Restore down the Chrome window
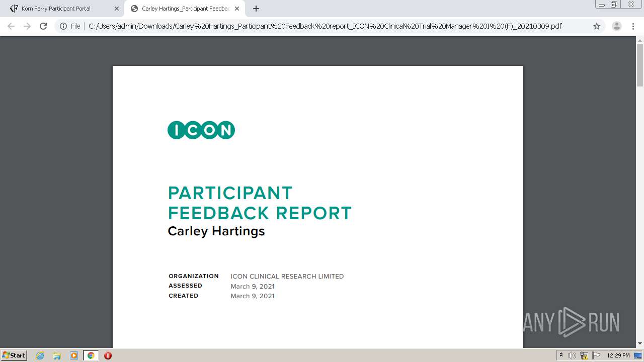644x362 pixels. [614, 5]
